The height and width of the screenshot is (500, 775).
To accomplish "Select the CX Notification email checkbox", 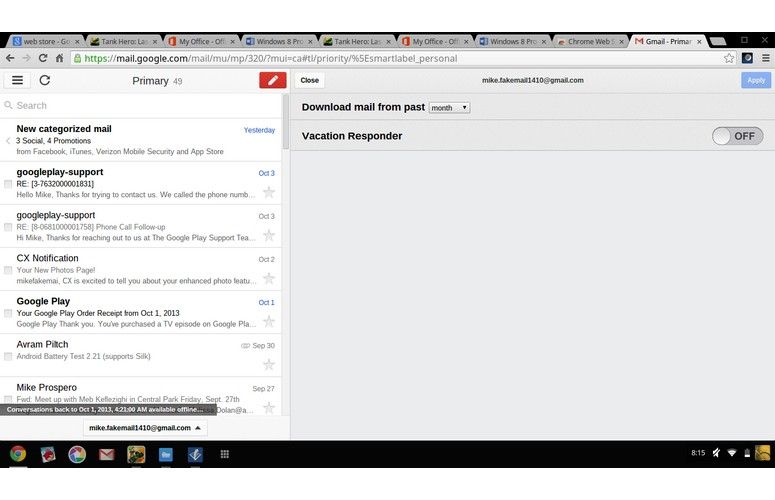I will 8,270.
